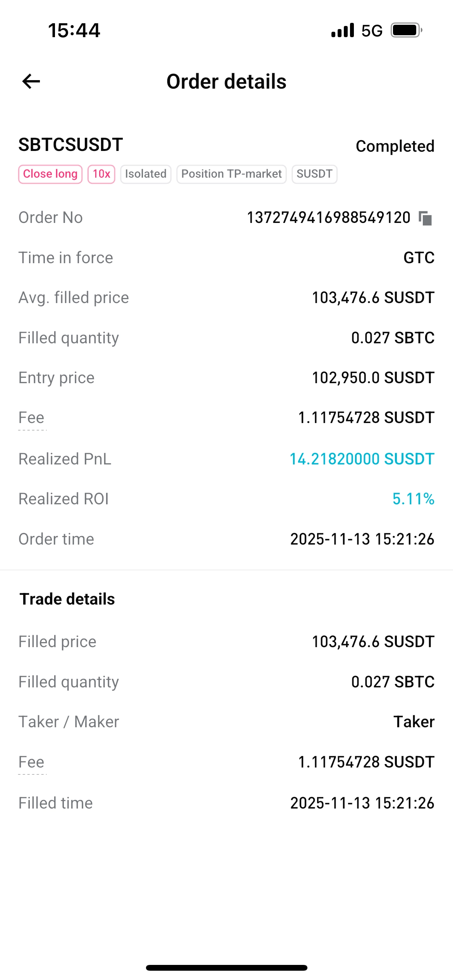Tap the home indicator bar
The height and width of the screenshot is (980, 453).
coord(226,968)
